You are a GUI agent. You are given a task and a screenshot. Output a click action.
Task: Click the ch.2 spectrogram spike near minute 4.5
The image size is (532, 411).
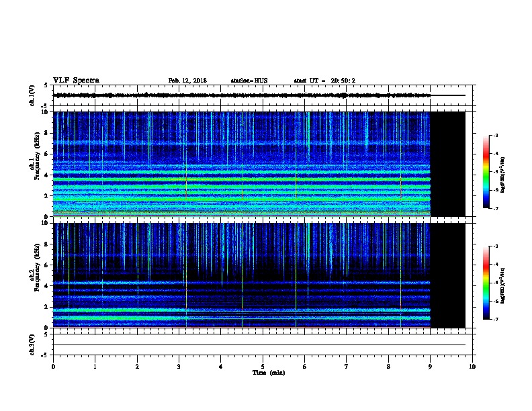click(242, 275)
